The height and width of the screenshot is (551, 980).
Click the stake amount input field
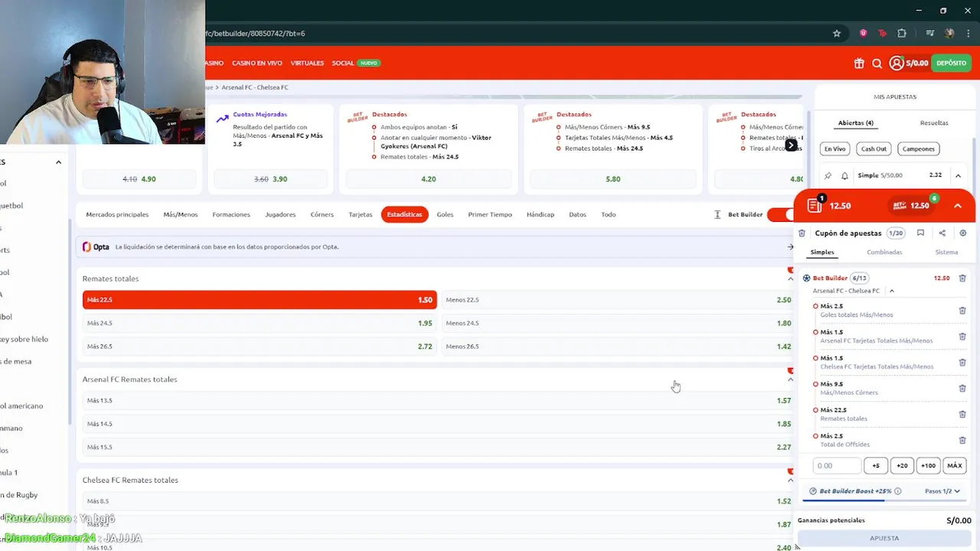pyautogui.click(x=837, y=465)
